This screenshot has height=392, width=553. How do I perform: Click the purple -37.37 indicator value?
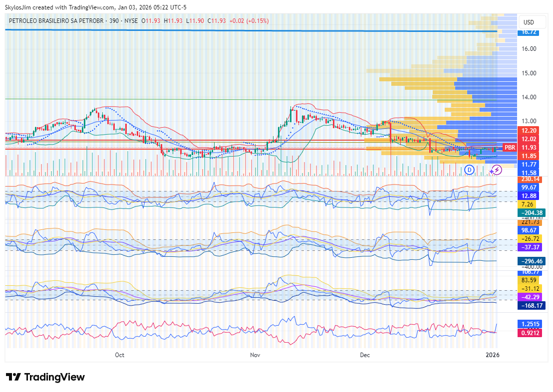click(530, 247)
